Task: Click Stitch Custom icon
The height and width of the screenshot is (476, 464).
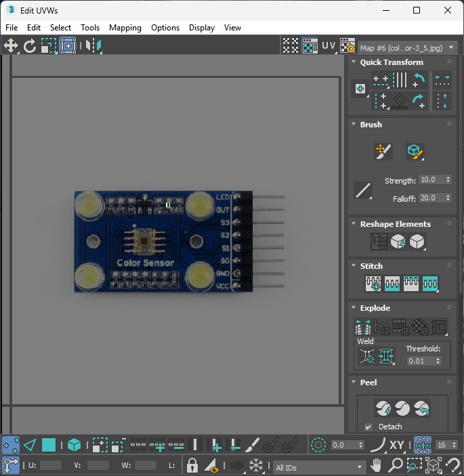Action: coord(430,284)
